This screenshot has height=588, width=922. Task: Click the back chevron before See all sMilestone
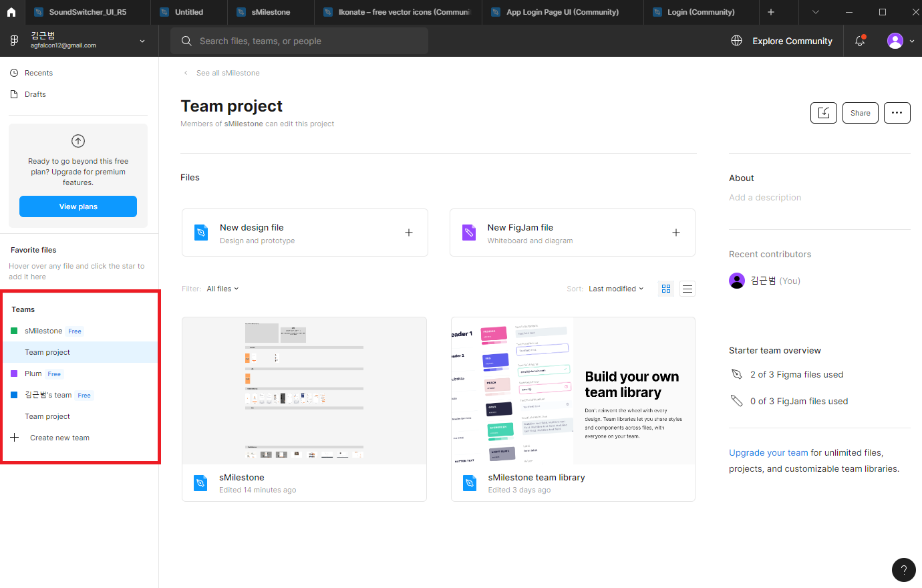tap(186, 73)
